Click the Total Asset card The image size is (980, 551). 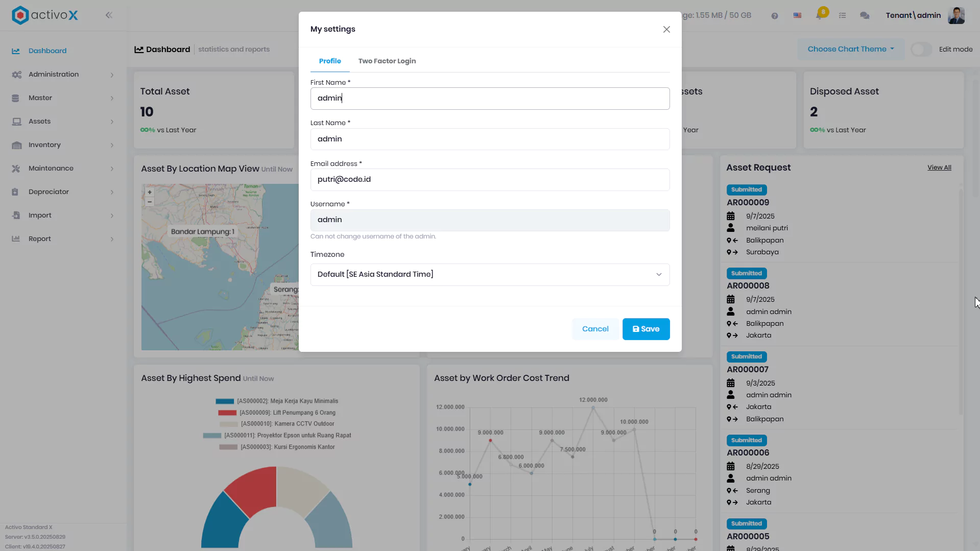214,110
